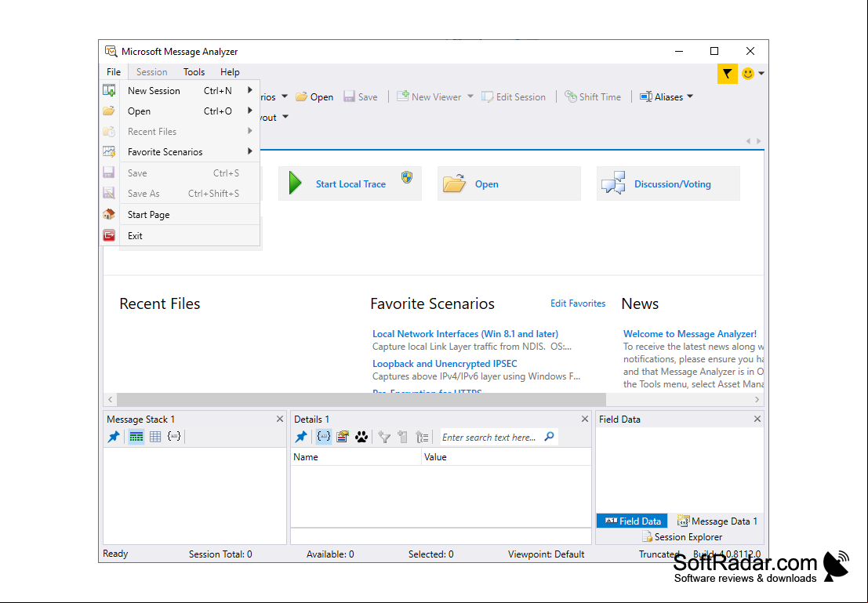Viewport: 868px width, 603px height.
Task: Click the 'News' heading on Start Page
Action: [x=640, y=303]
